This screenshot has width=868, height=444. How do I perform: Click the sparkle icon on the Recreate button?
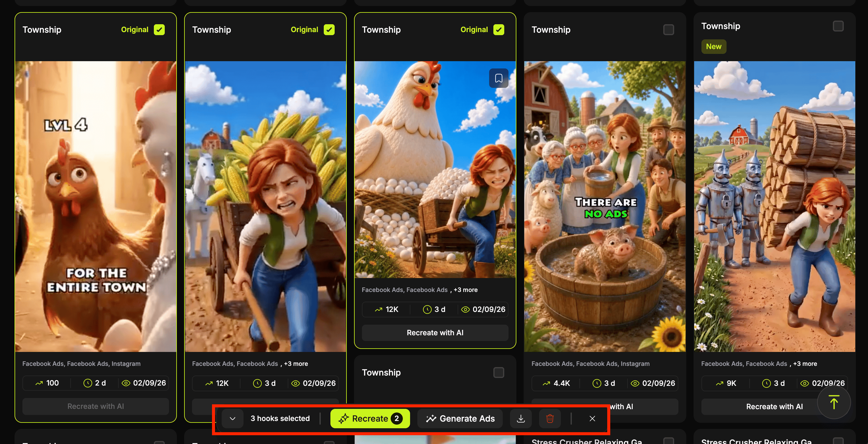tap(343, 418)
